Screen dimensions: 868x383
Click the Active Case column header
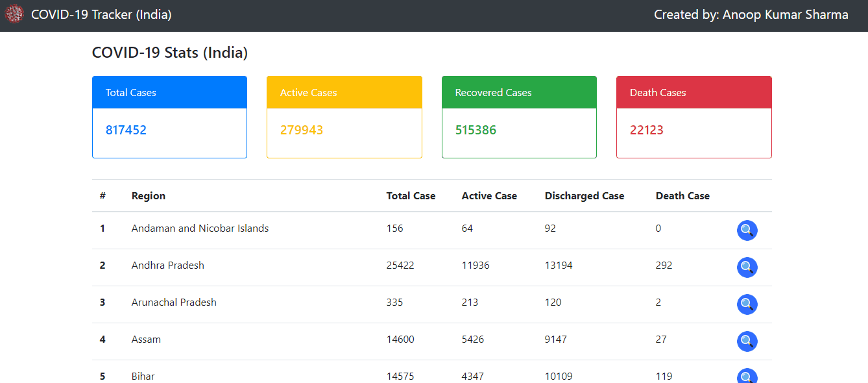tap(489, 195)
